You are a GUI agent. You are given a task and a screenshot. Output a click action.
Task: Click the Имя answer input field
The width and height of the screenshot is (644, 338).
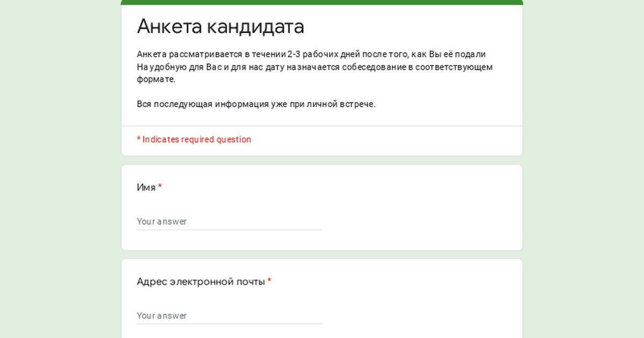tap(229, 222)
